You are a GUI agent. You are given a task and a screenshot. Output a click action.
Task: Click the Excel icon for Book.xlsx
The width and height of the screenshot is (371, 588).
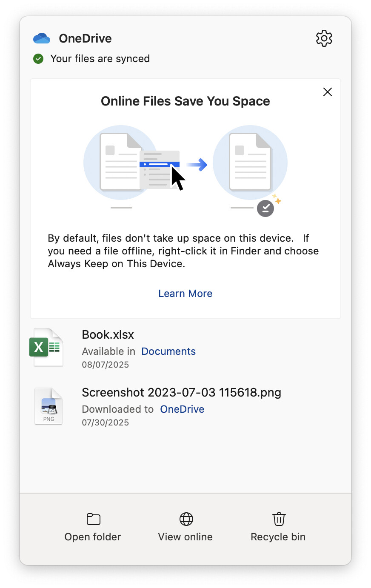pos(46,347)
